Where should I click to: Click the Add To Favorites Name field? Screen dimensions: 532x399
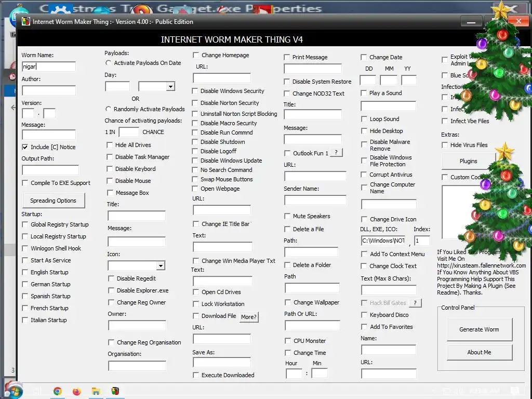click(x=389, y=350)
